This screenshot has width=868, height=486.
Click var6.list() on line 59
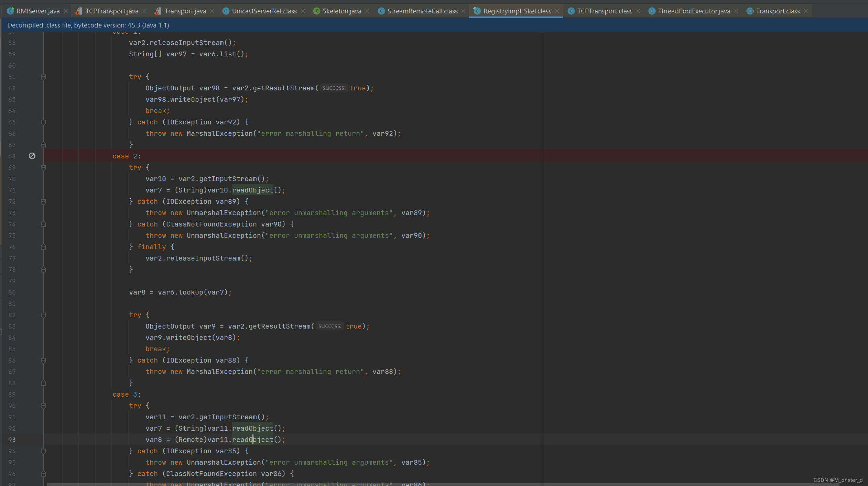222,54
